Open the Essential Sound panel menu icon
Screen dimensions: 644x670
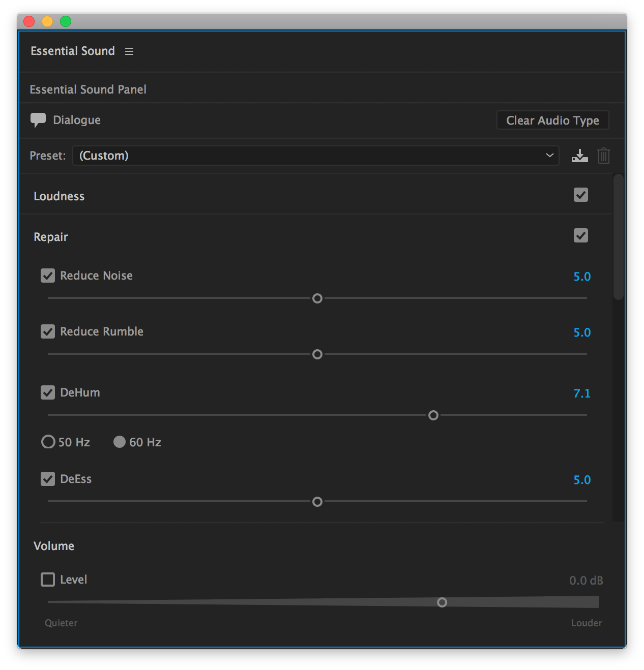129,51
